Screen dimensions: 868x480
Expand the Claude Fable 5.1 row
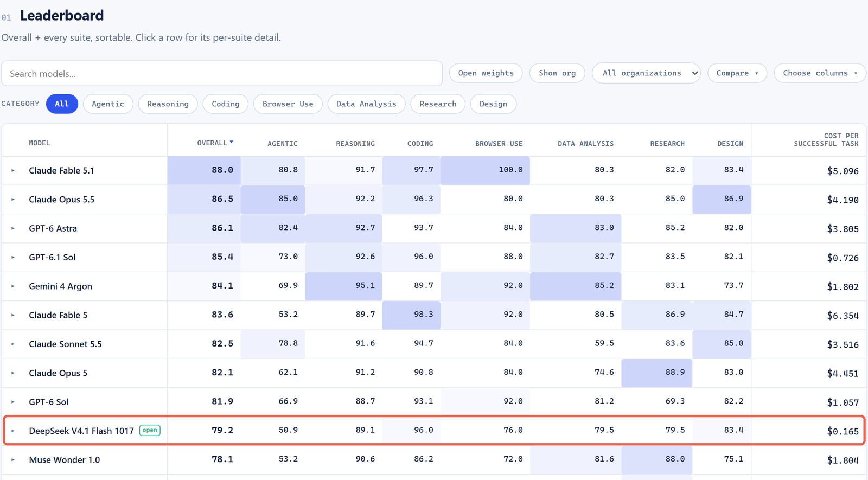13,170
